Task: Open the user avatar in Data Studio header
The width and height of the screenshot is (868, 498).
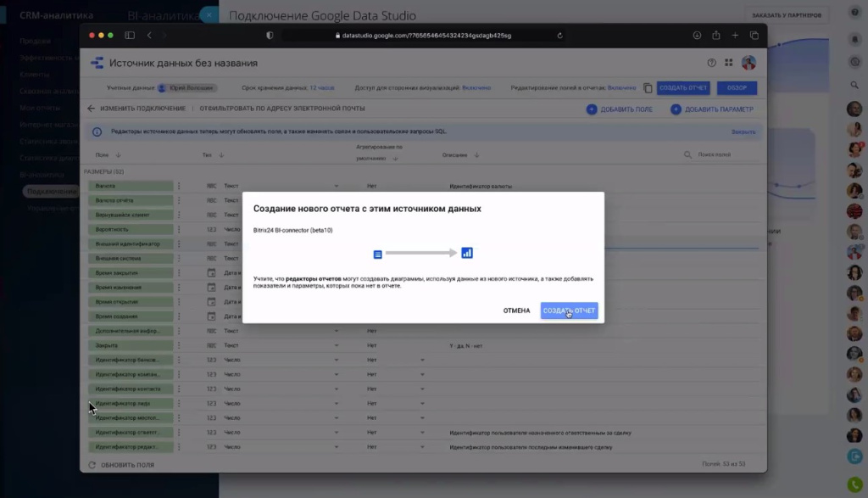Action: [x=748, y=63]
